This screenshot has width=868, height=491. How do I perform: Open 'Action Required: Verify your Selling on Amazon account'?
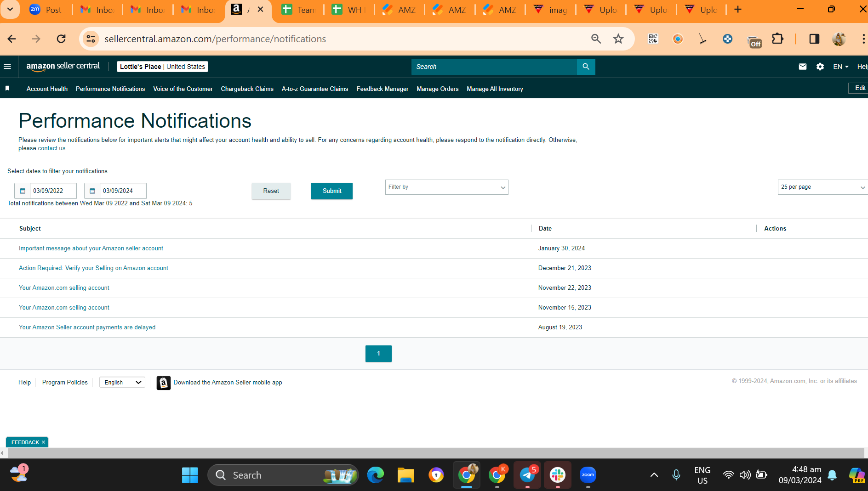coord(93,268)
